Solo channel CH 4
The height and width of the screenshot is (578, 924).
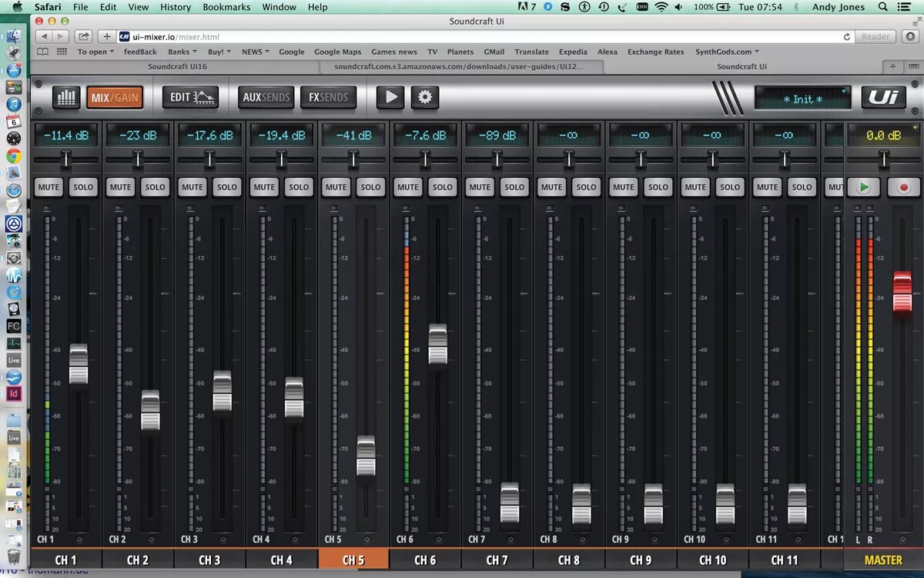pos(299,187)
